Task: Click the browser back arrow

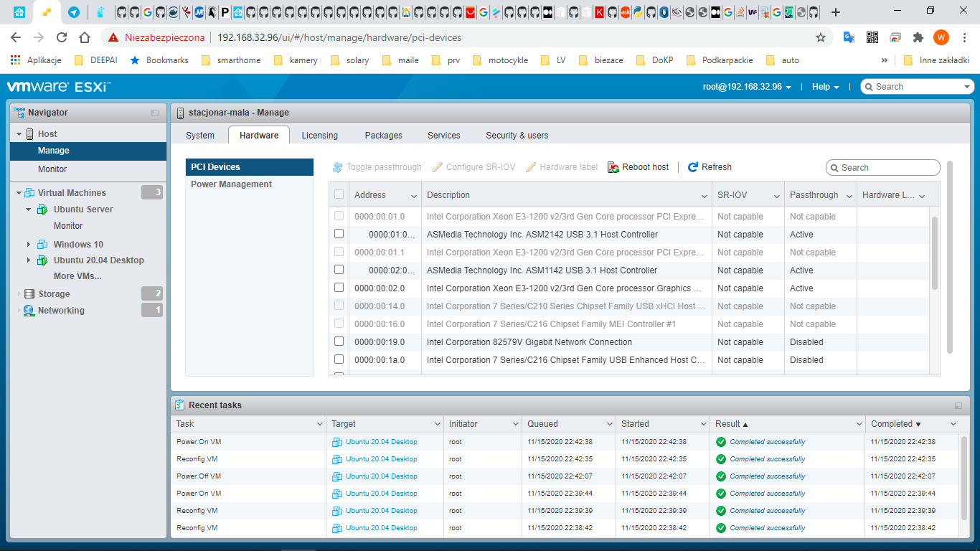Action: (16, 37)
